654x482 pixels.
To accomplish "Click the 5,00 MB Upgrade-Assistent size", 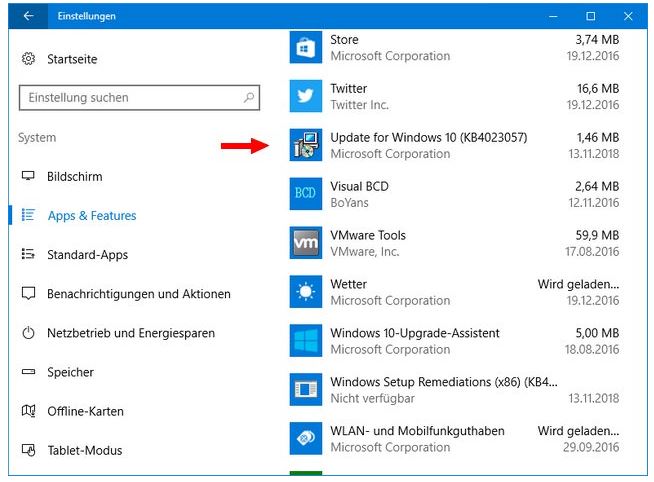I will pos(597,333).
